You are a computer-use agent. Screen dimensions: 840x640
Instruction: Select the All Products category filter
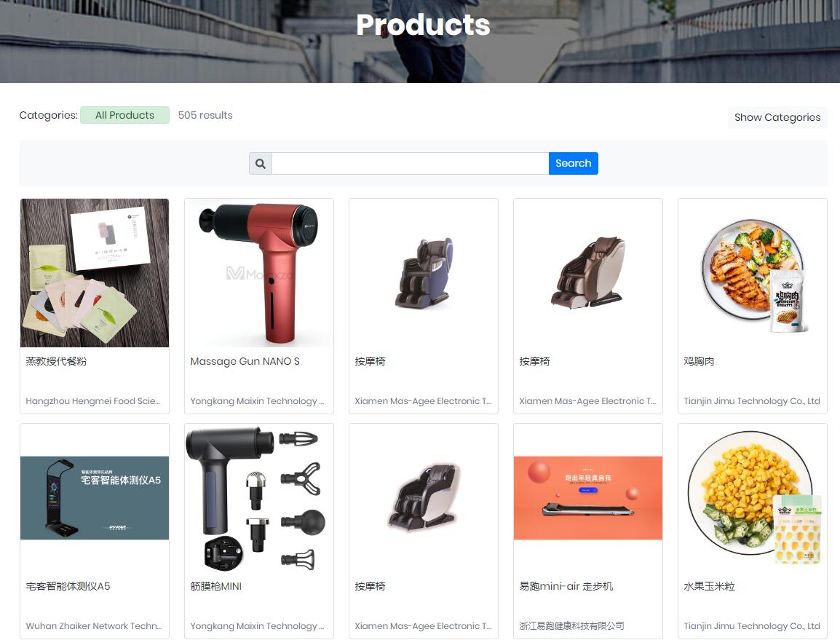pyautogui.click(x=124, y=115)
